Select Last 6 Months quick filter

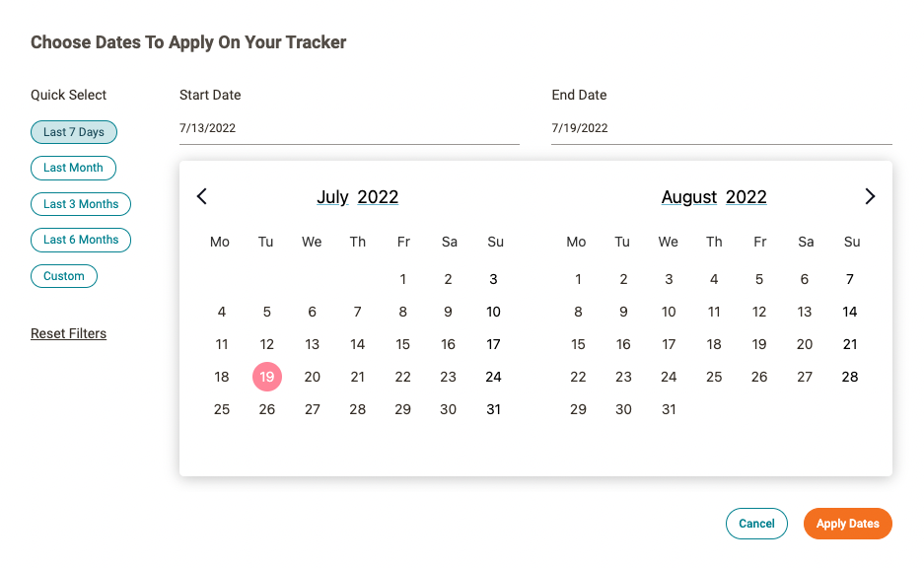click(81, 240)
